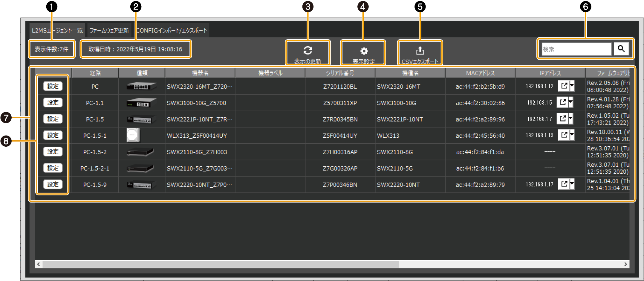Click the WLX313 access point image
Screen dimensions: 644x281
click(x=133, y=135)
